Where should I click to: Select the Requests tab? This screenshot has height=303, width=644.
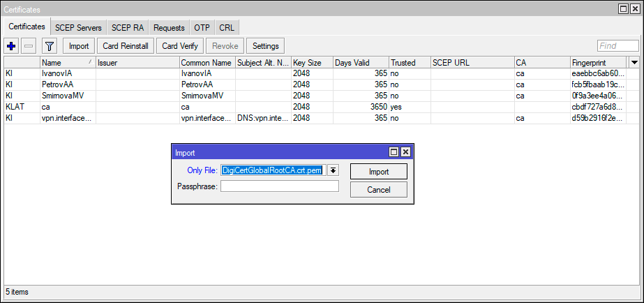(169, 28)
